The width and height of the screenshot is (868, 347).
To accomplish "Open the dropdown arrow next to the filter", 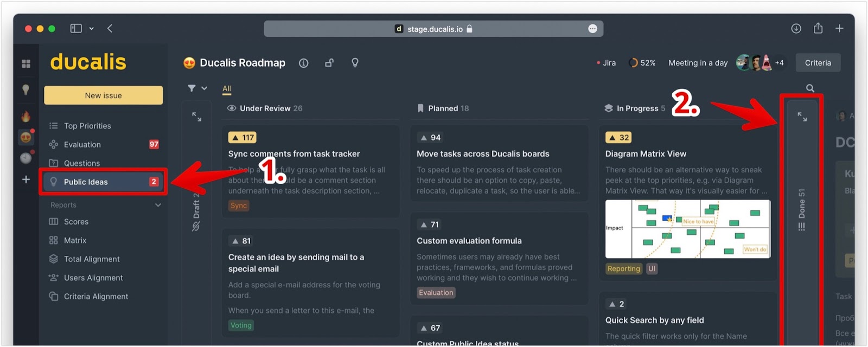I will tap(204, 88).
